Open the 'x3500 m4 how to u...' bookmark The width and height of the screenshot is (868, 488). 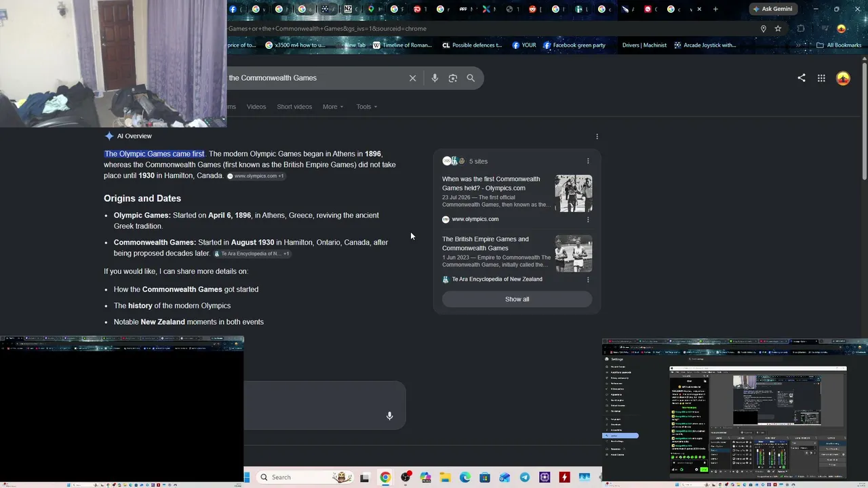coord(295,45)
